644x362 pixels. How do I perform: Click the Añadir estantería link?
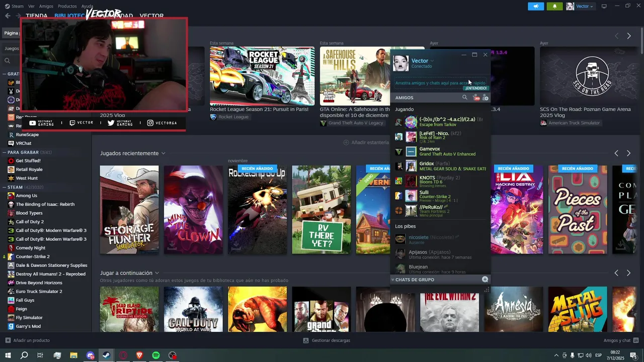370,142
